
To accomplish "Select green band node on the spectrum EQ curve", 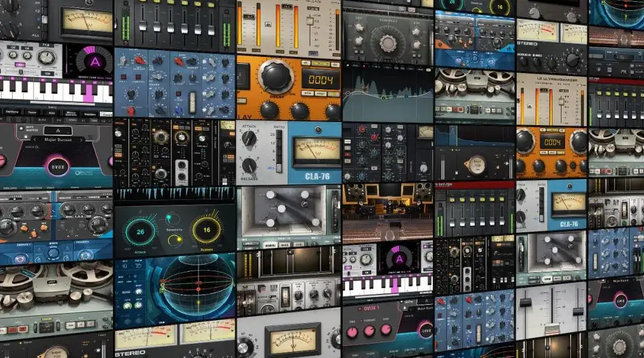I will [384, 98].
